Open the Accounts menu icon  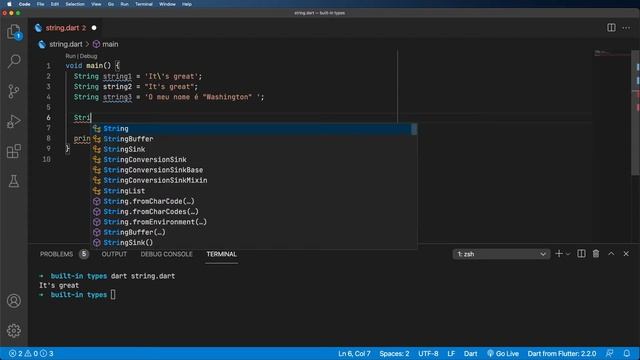14,301
